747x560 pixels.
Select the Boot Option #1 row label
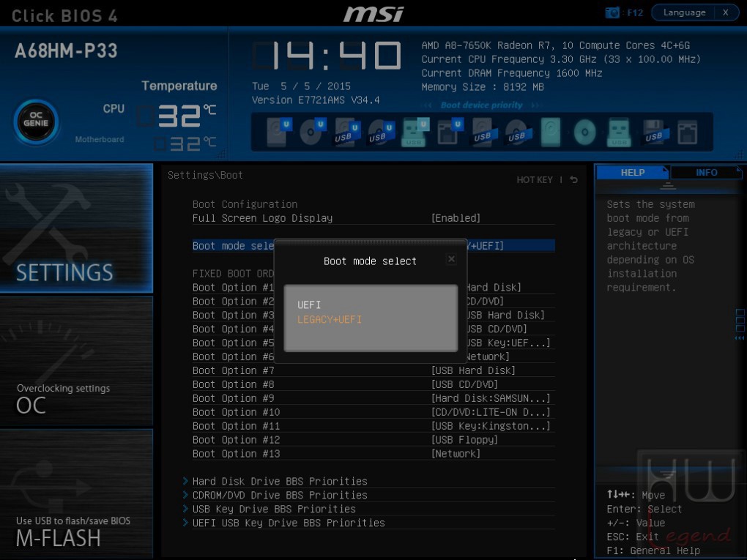(233, 287)
